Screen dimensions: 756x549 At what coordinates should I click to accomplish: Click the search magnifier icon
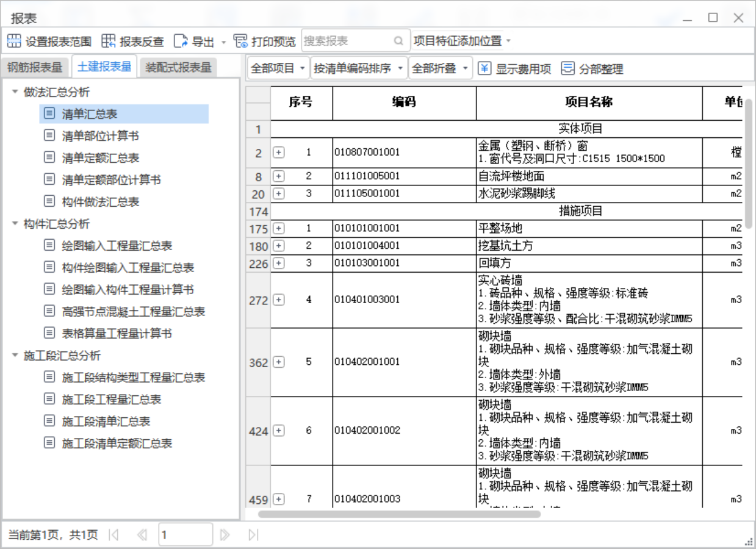click(x=398, y=41)
